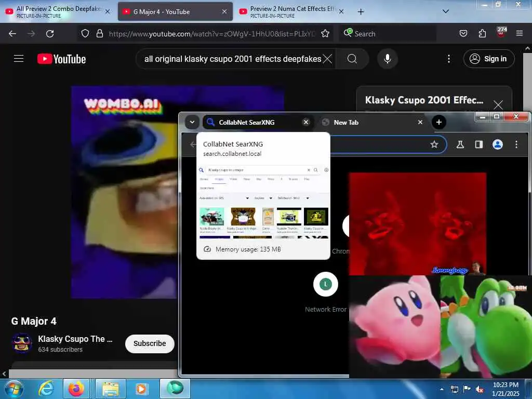List all Firefox tabs dropdown
The width and height of the screenshot is (532, 399).
[445, 11]
